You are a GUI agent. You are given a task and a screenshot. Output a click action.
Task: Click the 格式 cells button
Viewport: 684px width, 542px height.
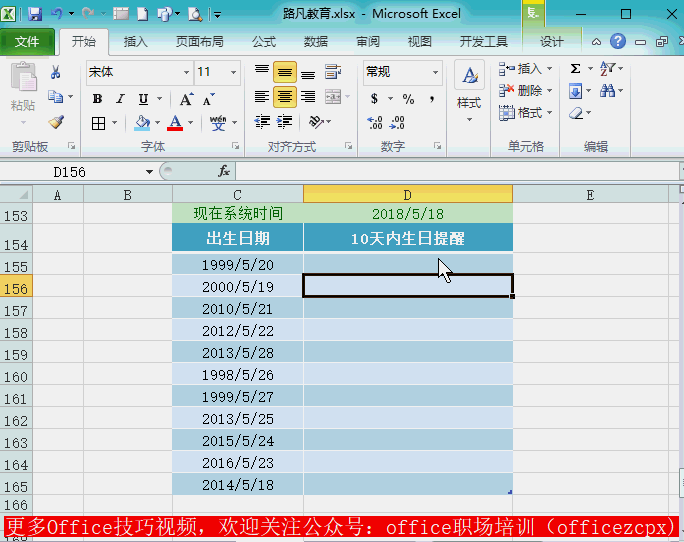point(521,113)
